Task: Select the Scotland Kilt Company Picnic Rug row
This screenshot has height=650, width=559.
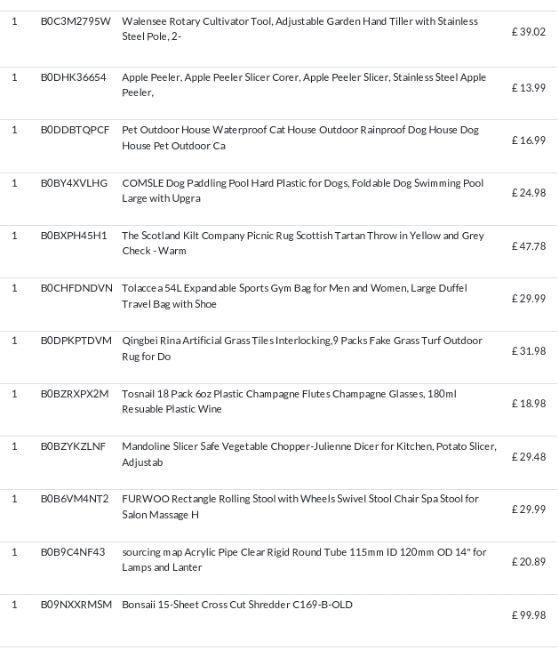Action: click(x=279, y=252)
